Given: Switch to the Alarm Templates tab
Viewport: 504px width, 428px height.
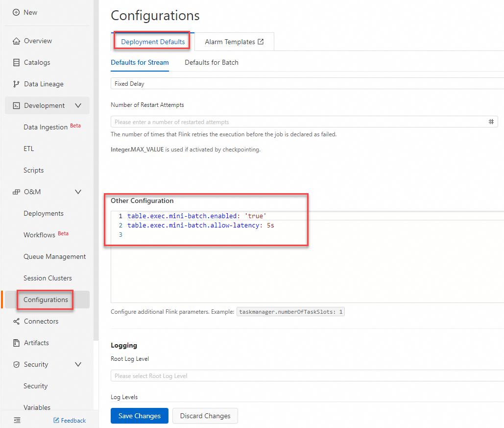Looking at the screenshot, I should click(x=234, y=42).
